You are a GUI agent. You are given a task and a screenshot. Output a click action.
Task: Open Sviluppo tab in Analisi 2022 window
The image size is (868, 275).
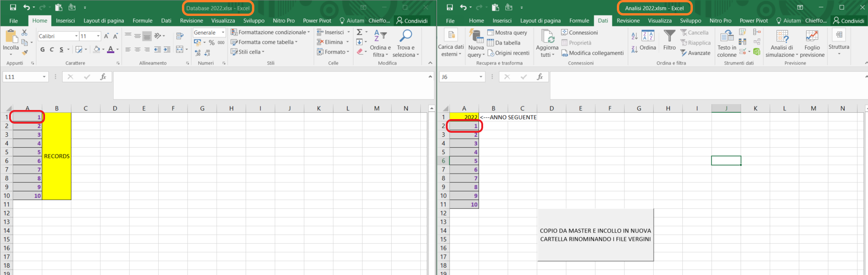[x=691, y=20]
